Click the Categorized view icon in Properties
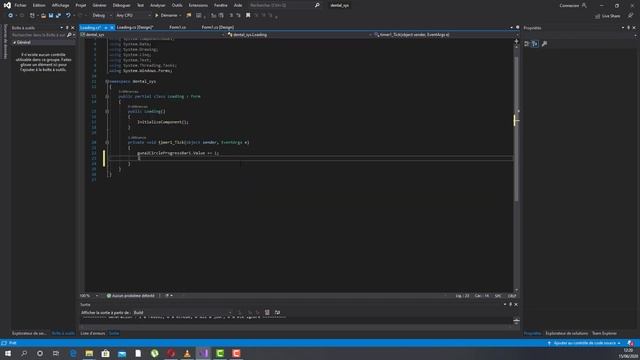This screenshot has height=360, width=640. pos(527,44)
